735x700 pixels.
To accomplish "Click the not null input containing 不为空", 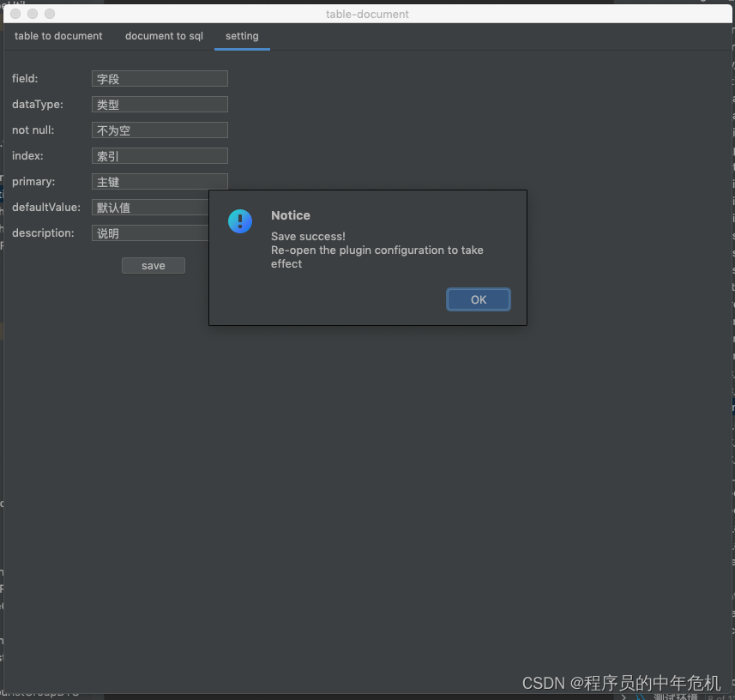I will 160,130.
